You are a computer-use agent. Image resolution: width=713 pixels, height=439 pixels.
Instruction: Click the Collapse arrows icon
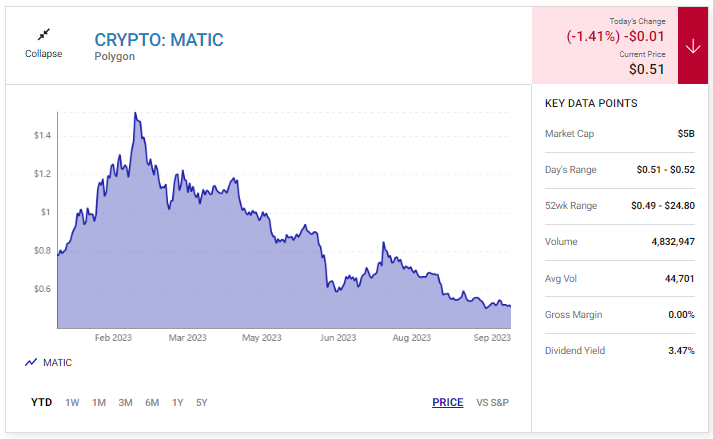click(43, 34)
